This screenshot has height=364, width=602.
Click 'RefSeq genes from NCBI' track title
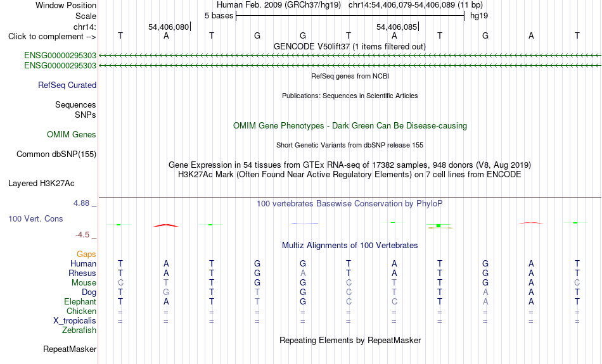tap(350, 76)
